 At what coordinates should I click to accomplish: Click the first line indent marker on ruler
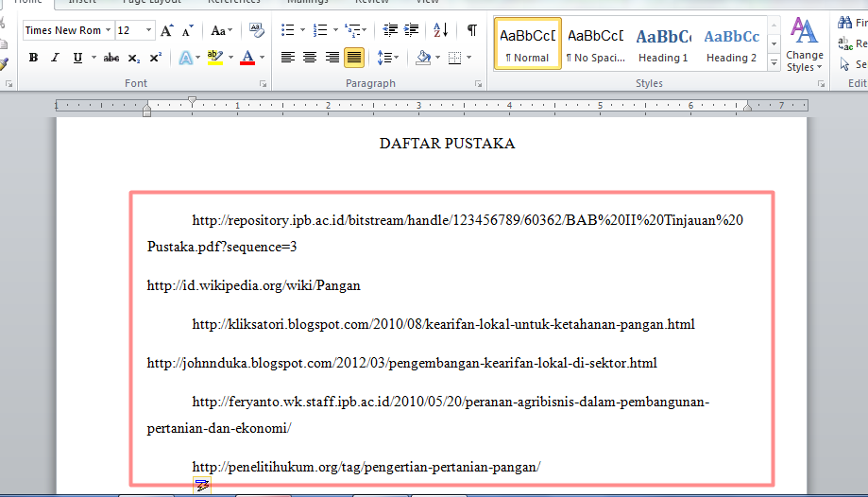[192, 101]
